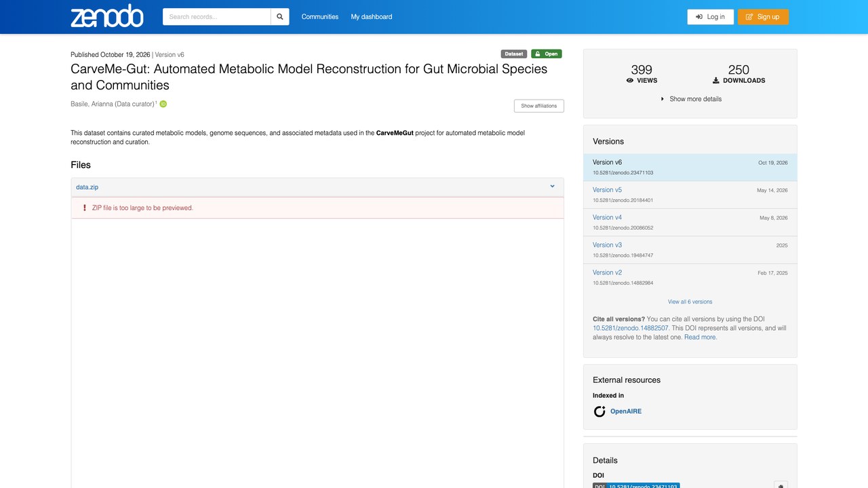Click the ZIP too large warning text
The height and width of the screenshot is (488, 868).
click(142, 208)
